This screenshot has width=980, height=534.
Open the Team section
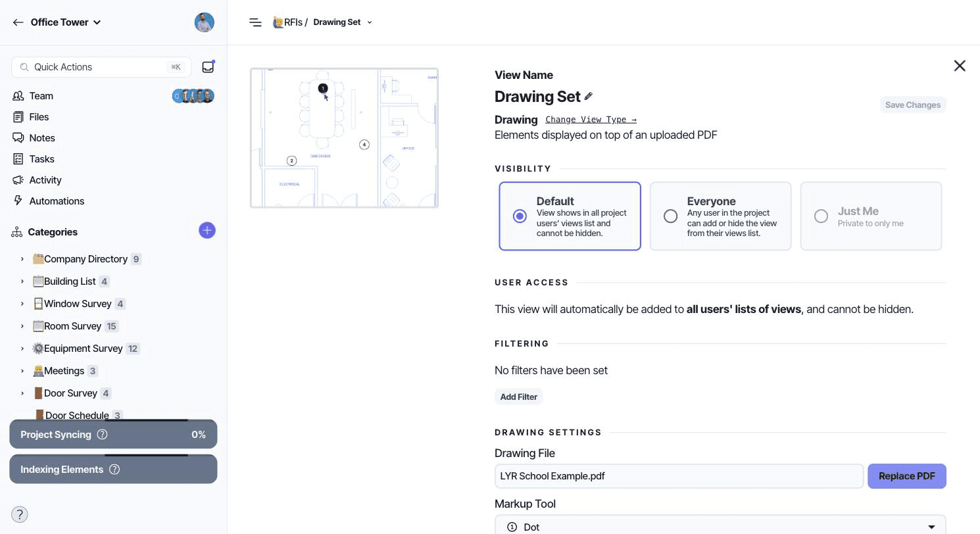point(41,96)
